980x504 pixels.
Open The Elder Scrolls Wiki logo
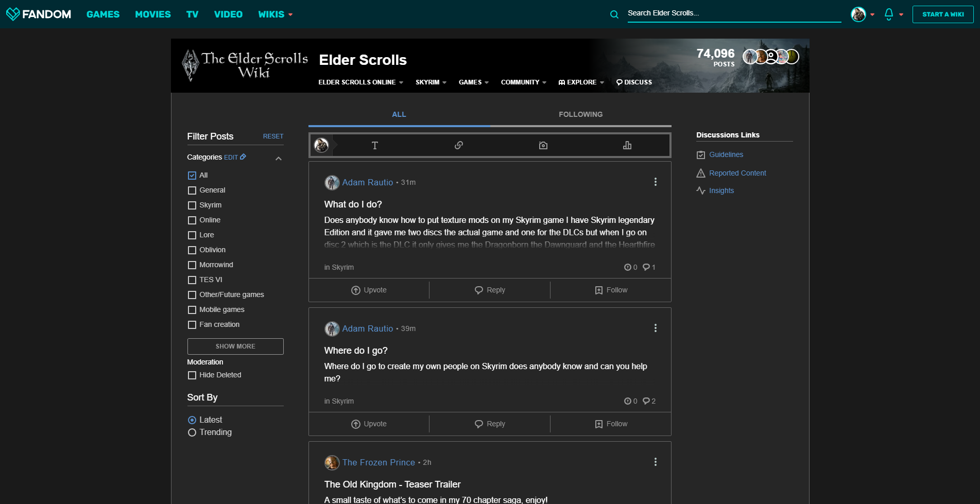tap(245, 65)
